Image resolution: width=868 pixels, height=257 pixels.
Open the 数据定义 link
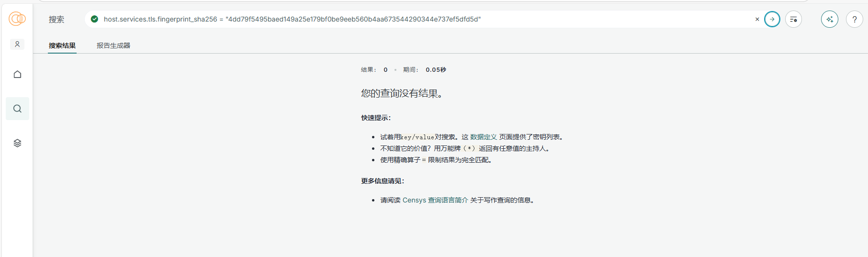pos(484,137)
